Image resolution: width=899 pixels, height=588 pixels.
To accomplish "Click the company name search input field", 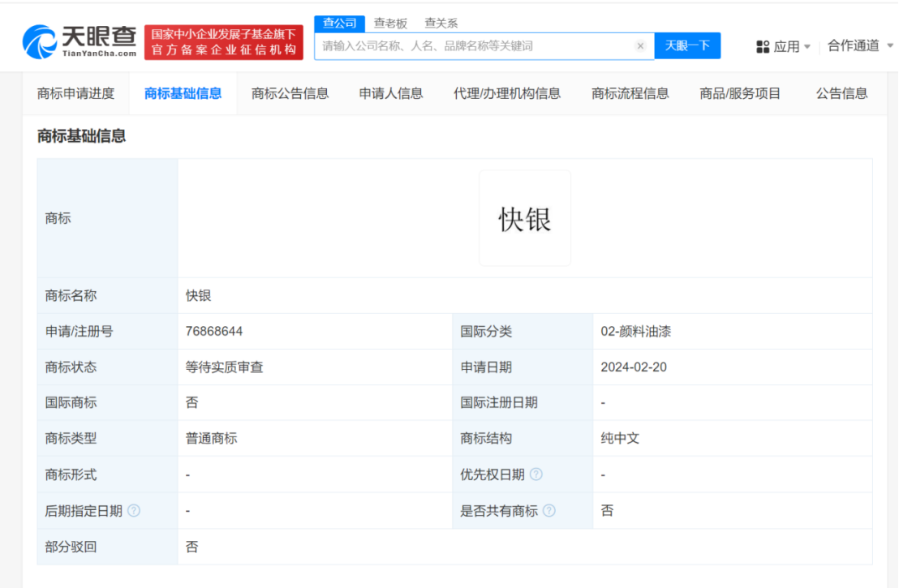I will [475, 46].
